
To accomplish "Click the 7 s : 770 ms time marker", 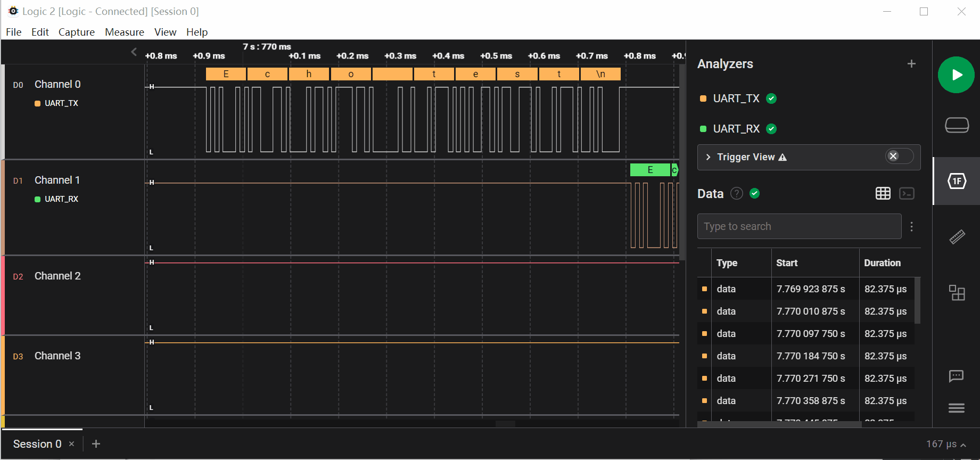I will pyautogui.click(x=267, y=46).
